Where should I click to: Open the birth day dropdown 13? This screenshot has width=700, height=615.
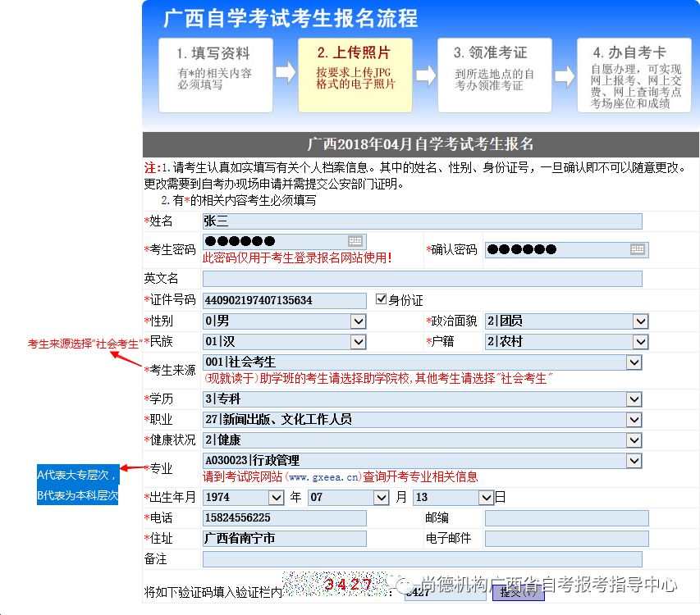pyautogui.click(x=453, y=497)
